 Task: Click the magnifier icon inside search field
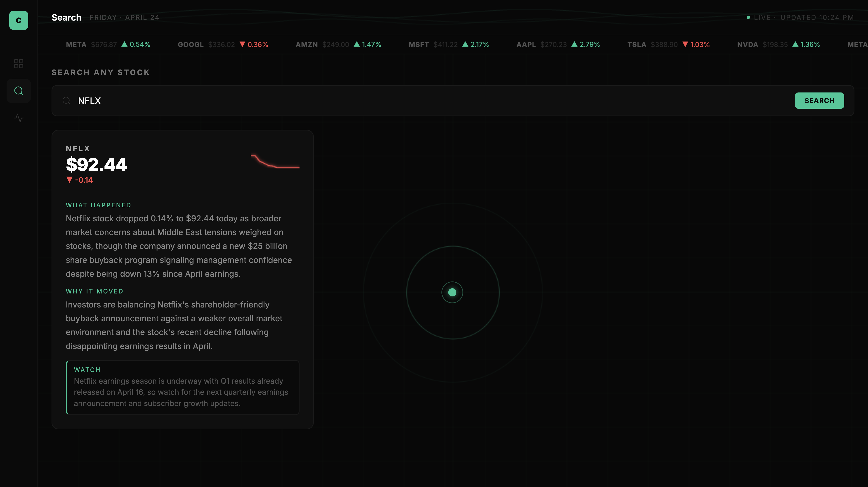[66, 100]
